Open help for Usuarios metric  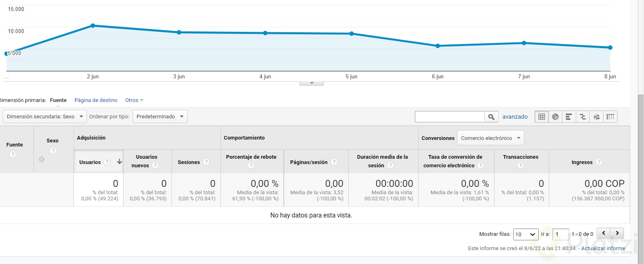point(107,162)
